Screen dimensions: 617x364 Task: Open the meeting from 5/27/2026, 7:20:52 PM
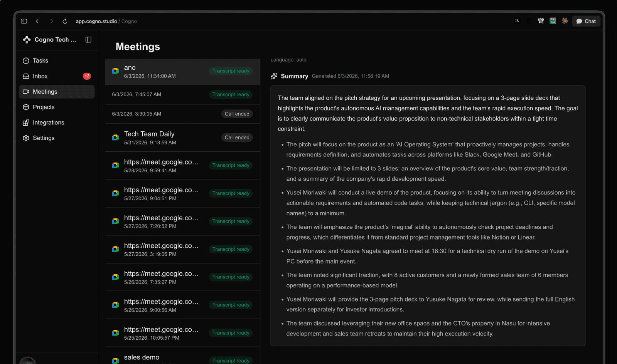pyautogui.click(x=182, y=221)
